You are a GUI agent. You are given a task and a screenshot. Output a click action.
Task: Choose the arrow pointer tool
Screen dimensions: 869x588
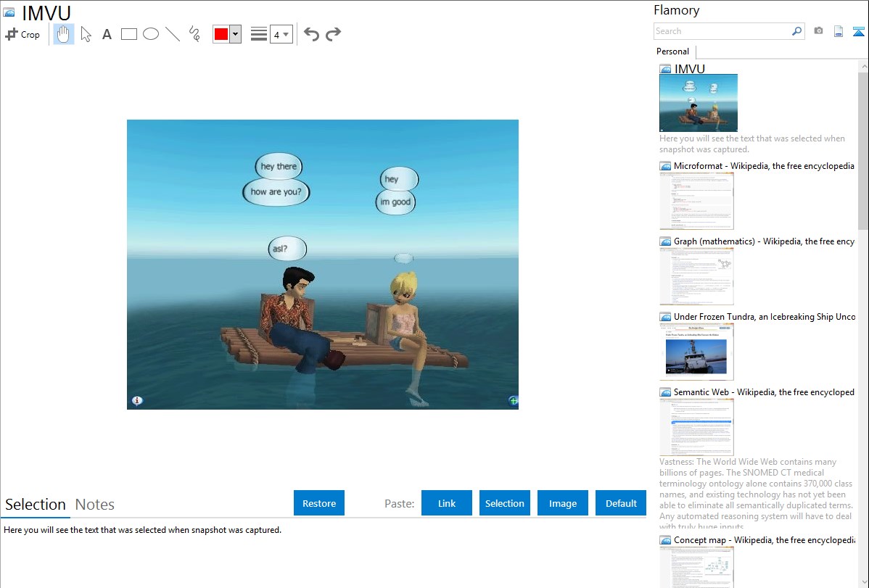86,34
